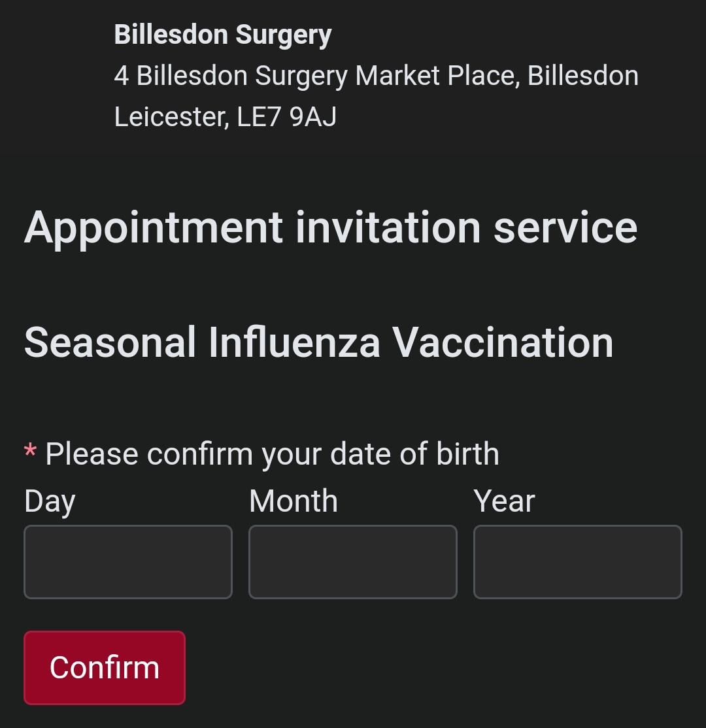Viewport: 706px width, 728px height.
Task: Select the Year input field
Action: (x=578, y=562)
